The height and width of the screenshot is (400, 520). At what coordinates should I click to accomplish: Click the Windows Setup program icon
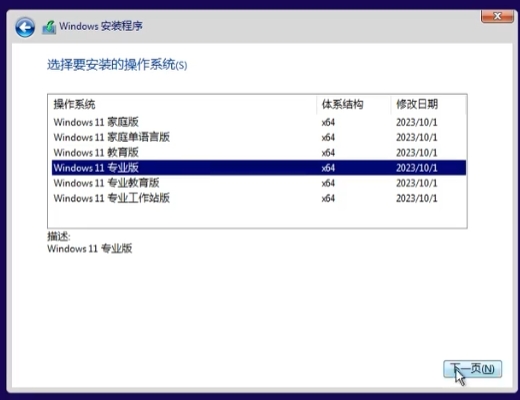(49, 27)
